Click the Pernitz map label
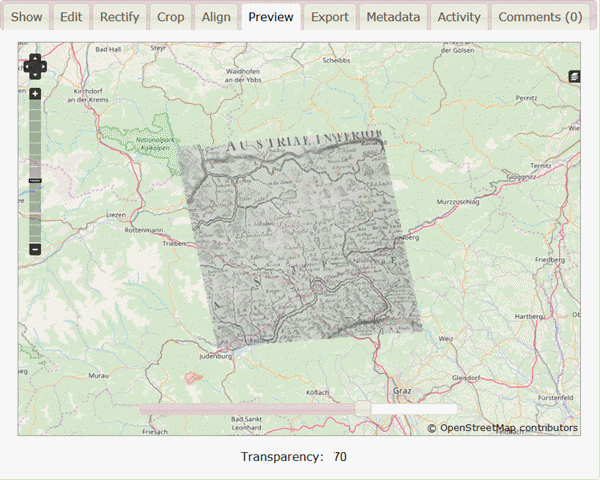This screenshot has width=600, height=480. (527, 98)
